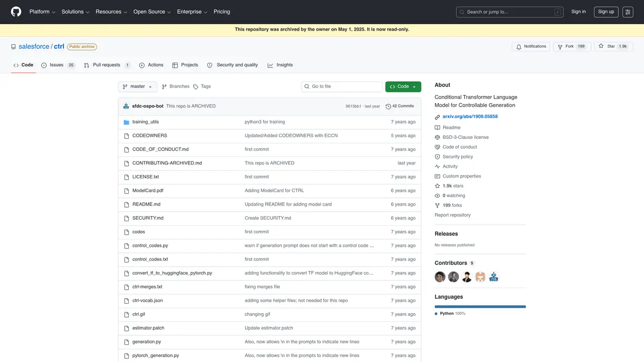Click the first contributor avatar
Viewport: 644px width, 362px height.
pos(440,277)
